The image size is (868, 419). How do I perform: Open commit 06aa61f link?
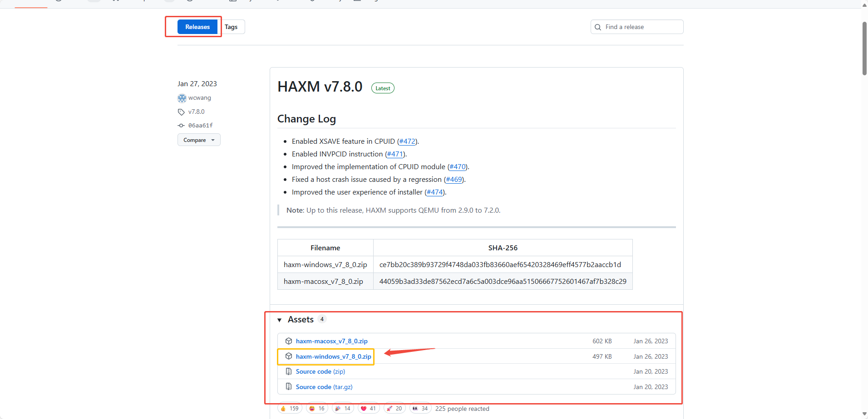point(201,126)
